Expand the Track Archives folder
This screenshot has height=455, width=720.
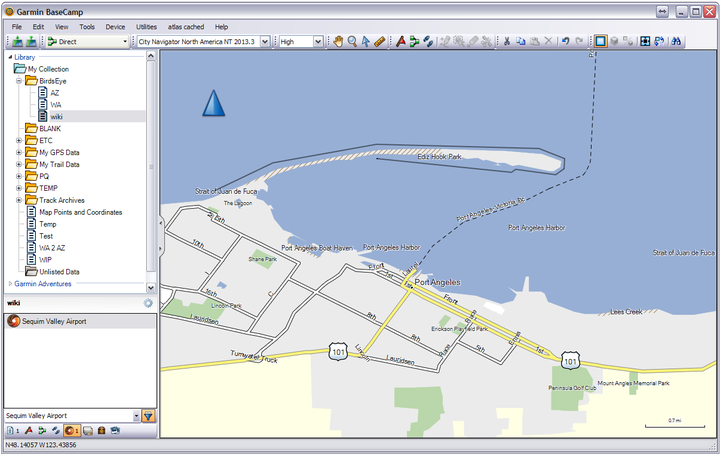point(19,200)
